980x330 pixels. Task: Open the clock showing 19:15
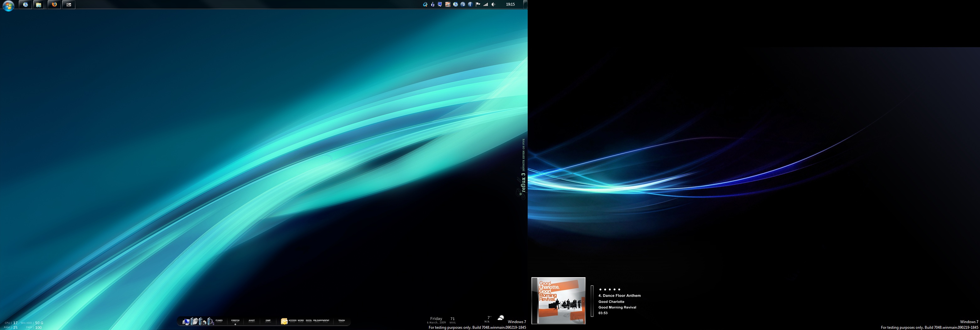[x=510, y=5]
